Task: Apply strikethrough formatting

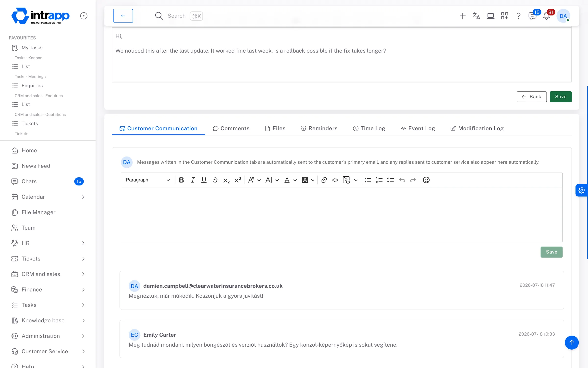Action: click(215, 180)
